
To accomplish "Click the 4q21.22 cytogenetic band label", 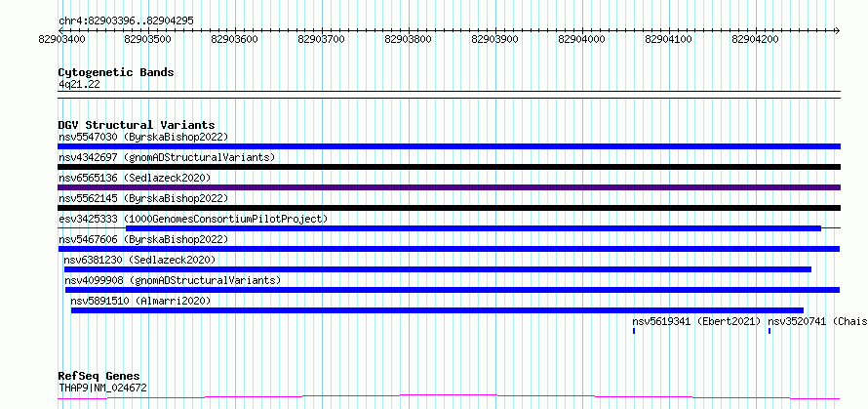I will point(79,84).
